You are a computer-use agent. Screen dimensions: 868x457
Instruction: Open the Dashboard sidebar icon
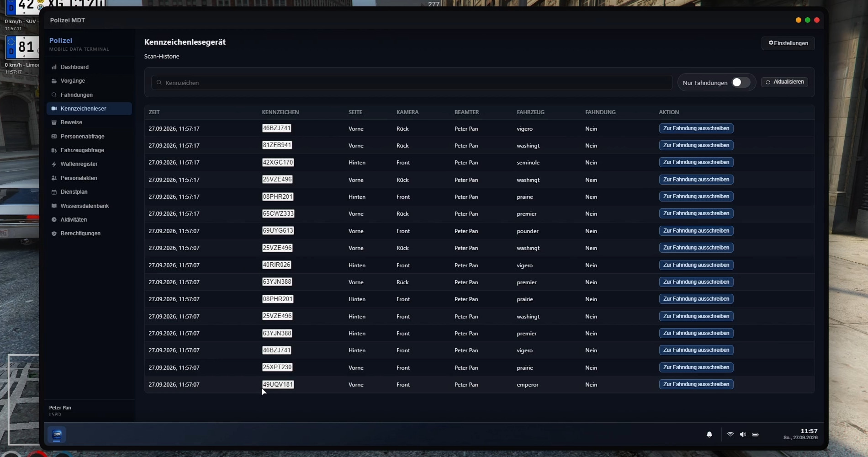pyautogui.click(x=54, y=67)
